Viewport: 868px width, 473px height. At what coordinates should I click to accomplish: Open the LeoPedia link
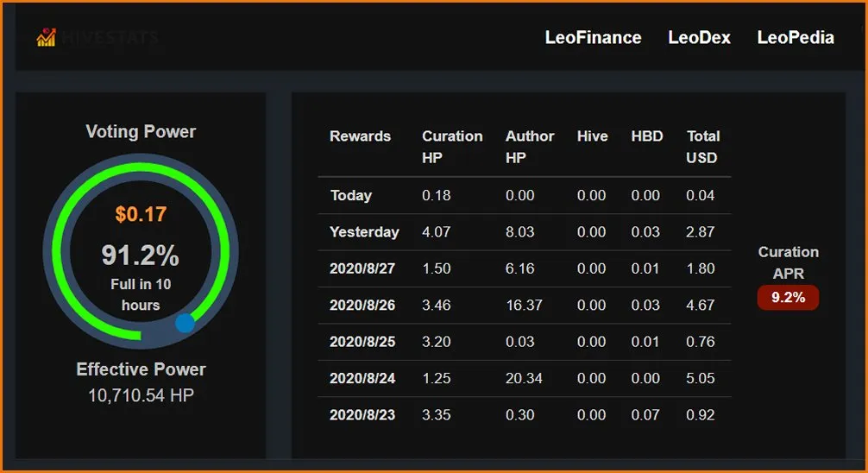796,38
